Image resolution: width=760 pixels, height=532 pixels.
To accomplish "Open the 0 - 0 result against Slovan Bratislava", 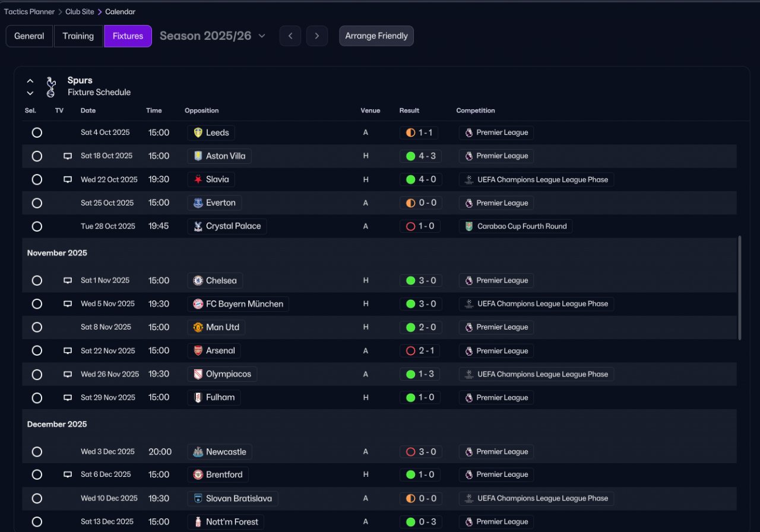I will click(420, 499).
